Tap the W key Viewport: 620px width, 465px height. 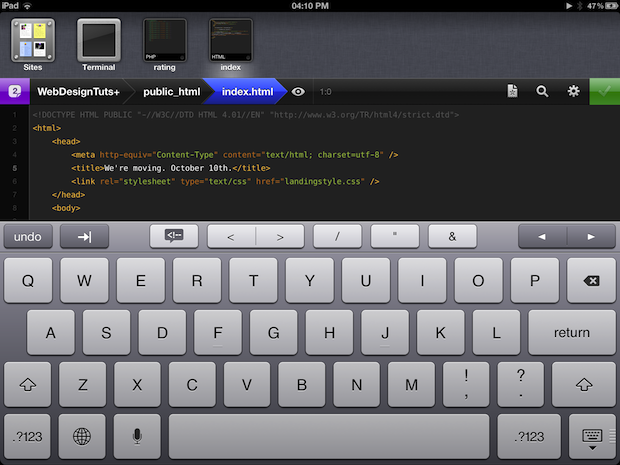coord(84,281)
